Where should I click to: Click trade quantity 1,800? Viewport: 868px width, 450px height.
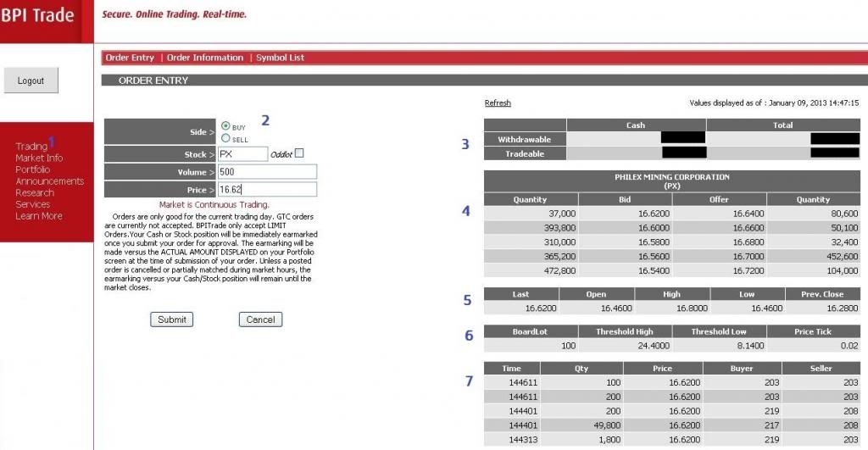pos(609,440)
